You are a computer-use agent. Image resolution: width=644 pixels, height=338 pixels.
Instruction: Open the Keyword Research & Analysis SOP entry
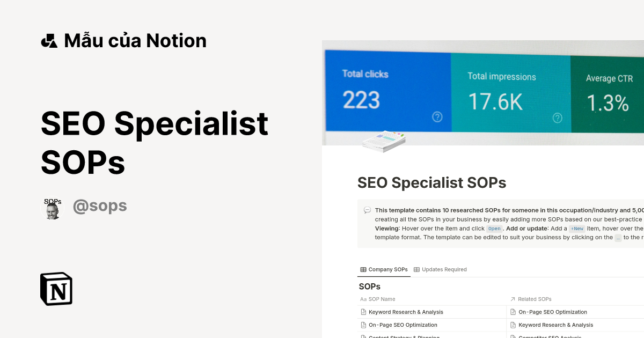(x=405, y=312)
